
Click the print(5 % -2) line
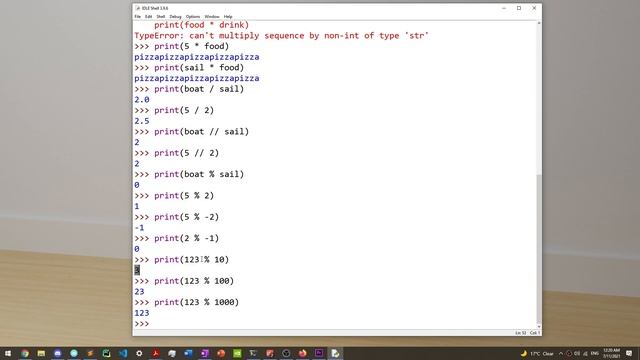(177, 217)
